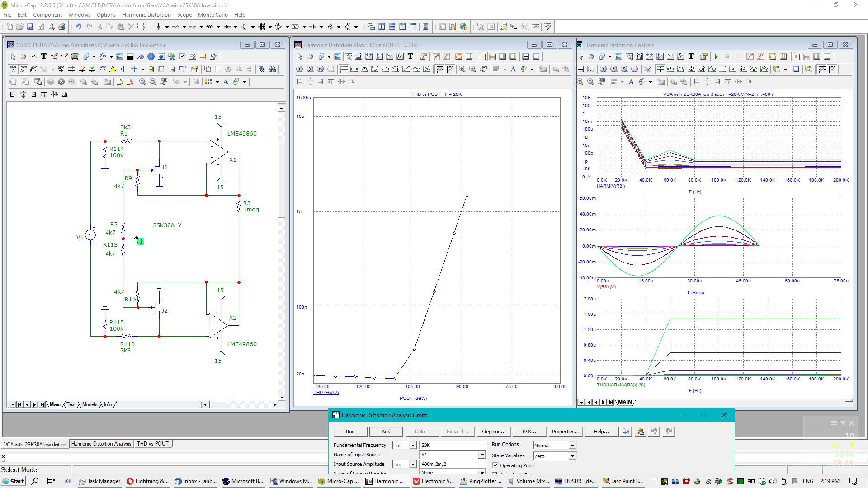Viewport: 868px width, 488px height.
Task: Select the Wire mode tool in schematic window
Action: pyautogui.click(x=54, y=56)
